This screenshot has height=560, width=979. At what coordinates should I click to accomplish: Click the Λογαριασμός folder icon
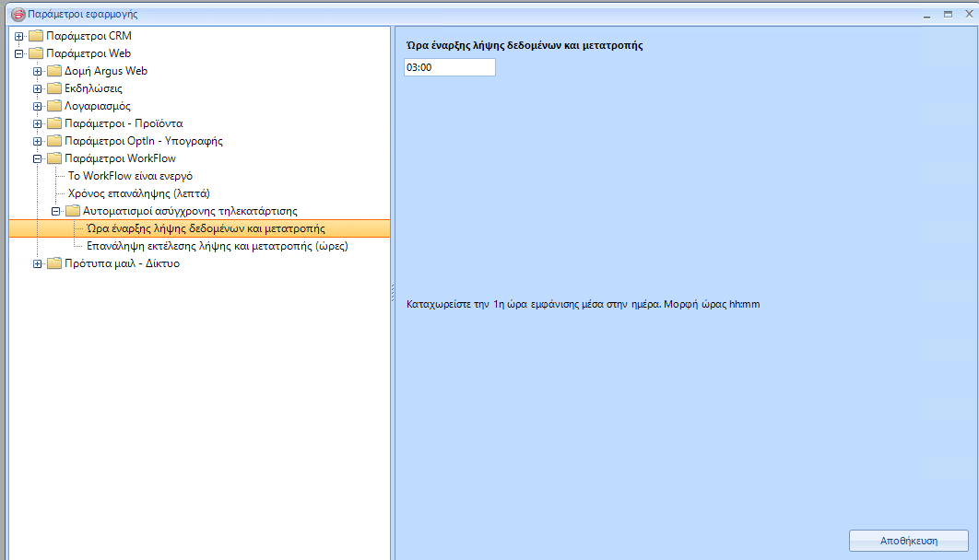pos(54,106)
